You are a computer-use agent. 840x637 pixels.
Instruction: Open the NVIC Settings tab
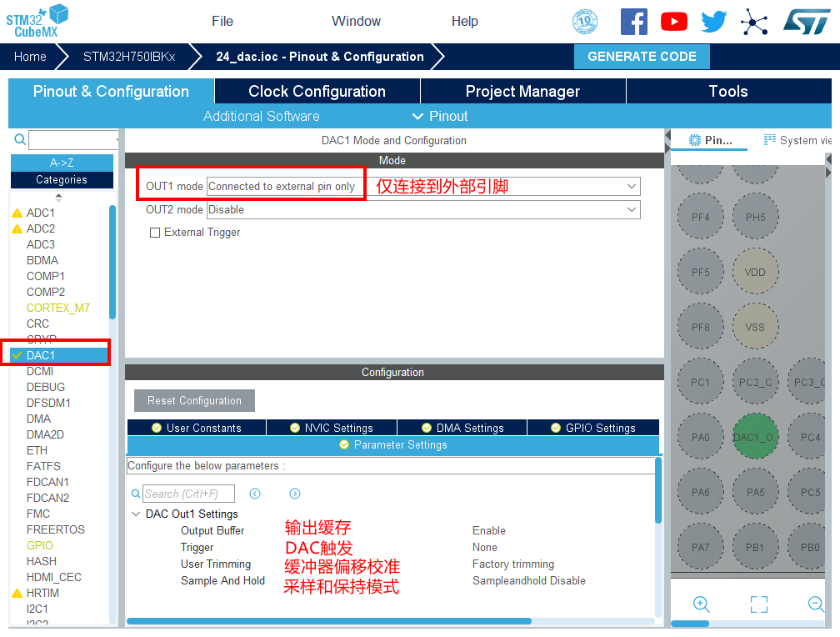pyautogui.click(x=331, y=428)
